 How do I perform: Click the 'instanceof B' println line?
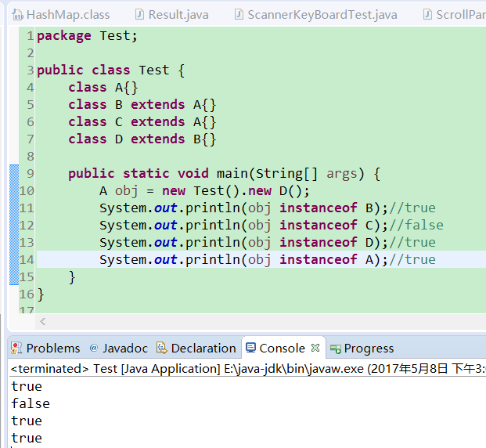268,208
